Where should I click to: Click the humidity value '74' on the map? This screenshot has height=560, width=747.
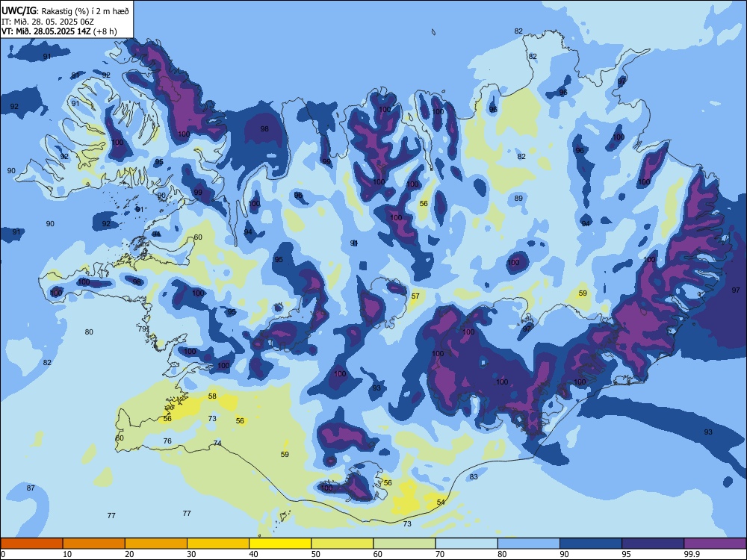(x=217, y=443)
